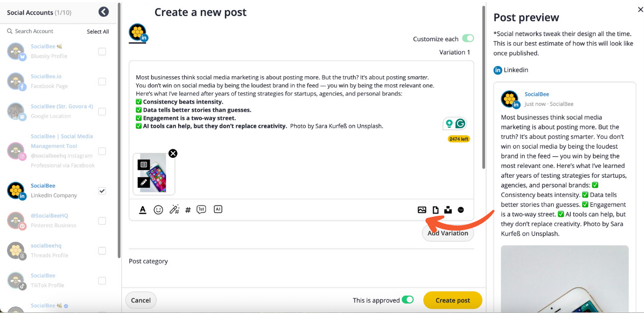Click the Search Account field
The width and height of the screenshot is (644, 315).
point(43,31)
